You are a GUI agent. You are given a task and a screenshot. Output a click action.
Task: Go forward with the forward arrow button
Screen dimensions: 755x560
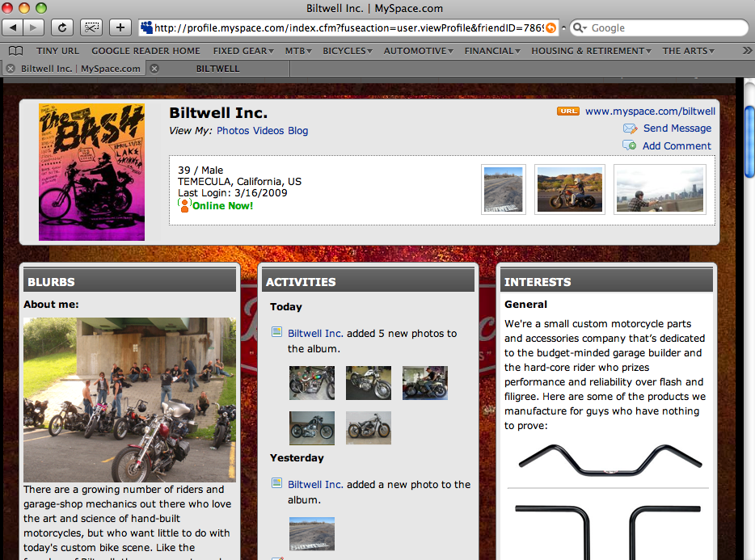click(x=34, y=27)
